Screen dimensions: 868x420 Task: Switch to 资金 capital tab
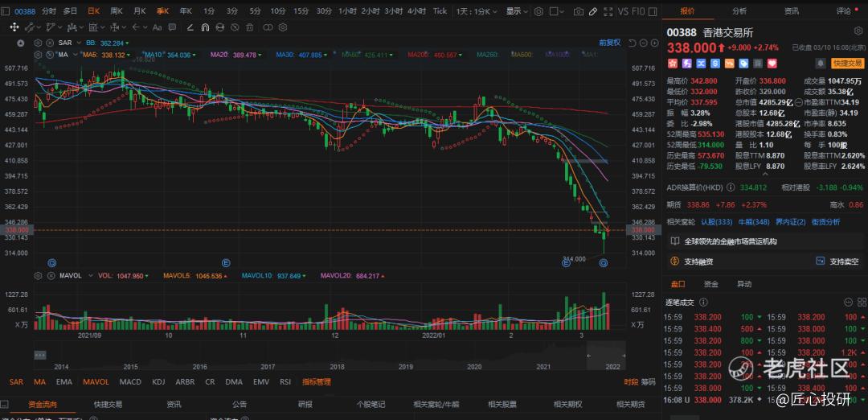tap(710, 284)
